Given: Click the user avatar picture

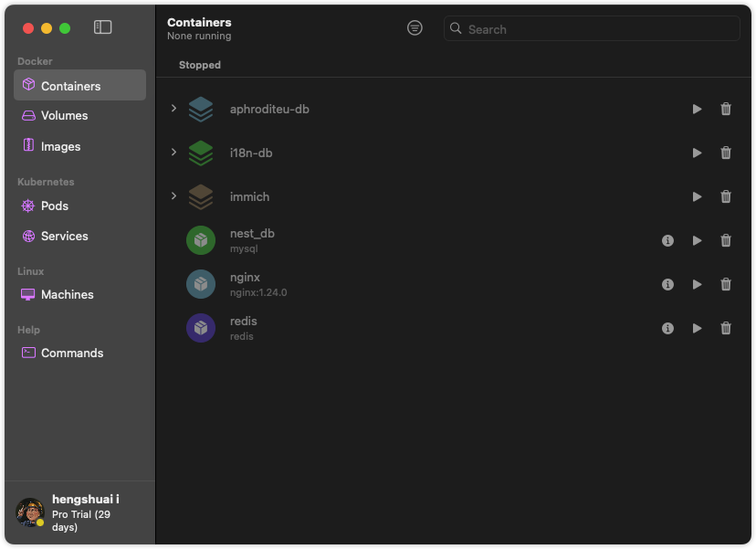Looking at the screenshot, I should (x=30, y=512).
